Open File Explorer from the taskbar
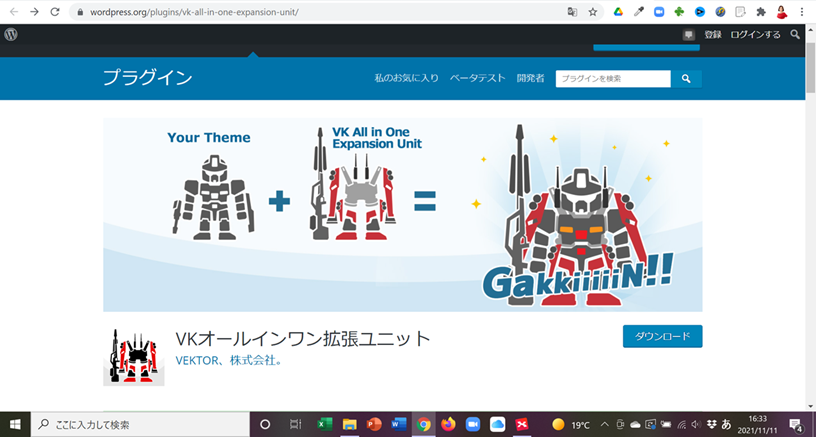 [x=349, y=425]
